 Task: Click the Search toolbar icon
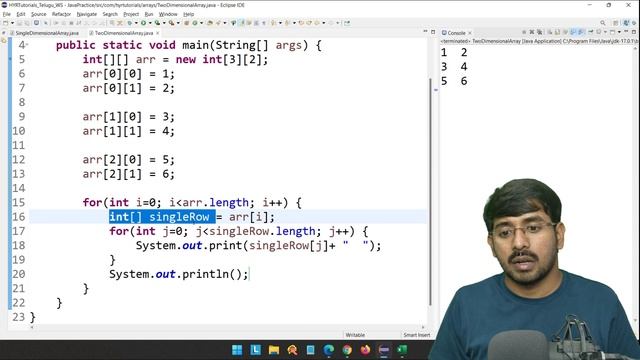217,23
